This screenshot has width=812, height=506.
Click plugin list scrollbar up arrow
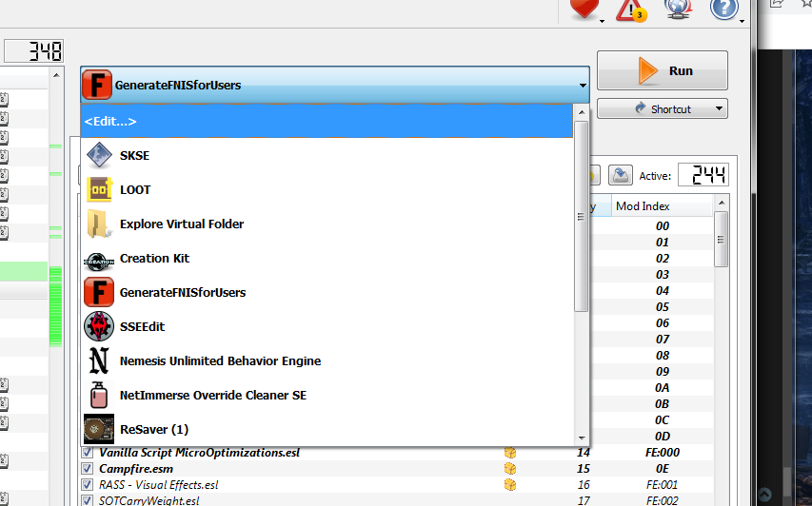(x=721, y=202)
